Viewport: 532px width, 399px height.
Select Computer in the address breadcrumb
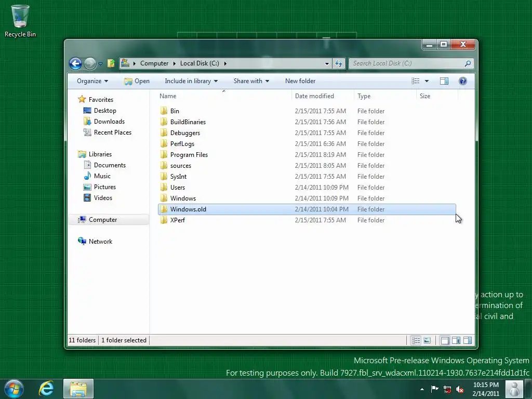154,63
